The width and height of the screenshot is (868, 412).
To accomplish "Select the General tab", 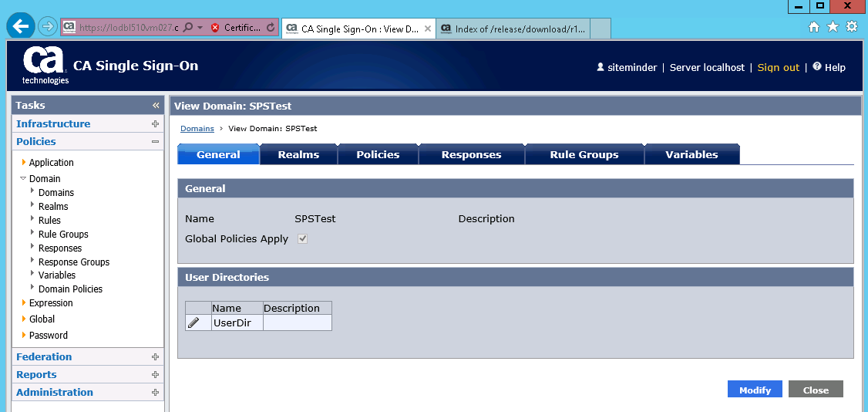I will 218,154.
